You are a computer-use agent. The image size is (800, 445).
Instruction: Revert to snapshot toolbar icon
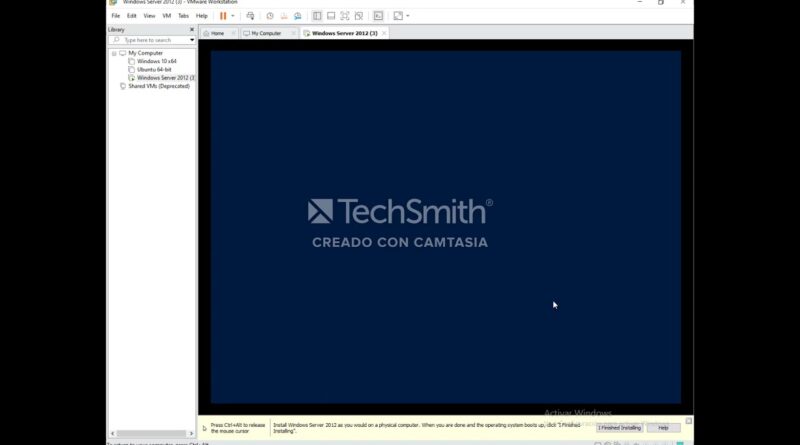click(284, 16)
